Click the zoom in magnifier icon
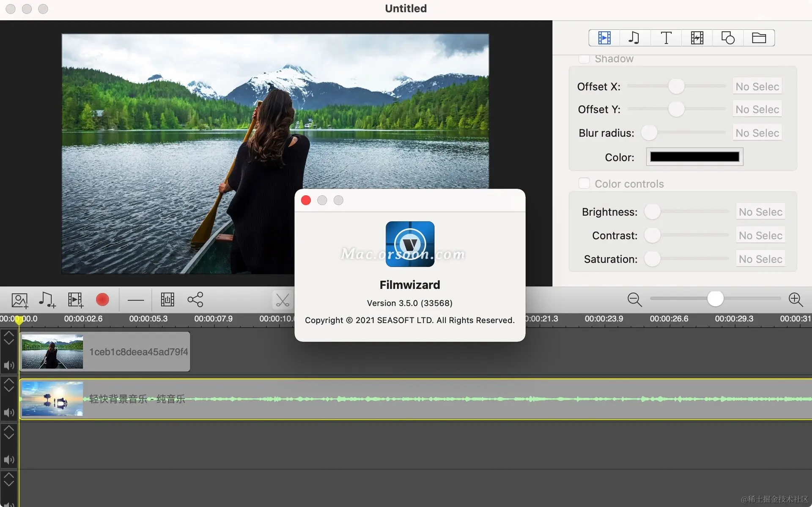 pyautogui.click(x=796, y=300)
